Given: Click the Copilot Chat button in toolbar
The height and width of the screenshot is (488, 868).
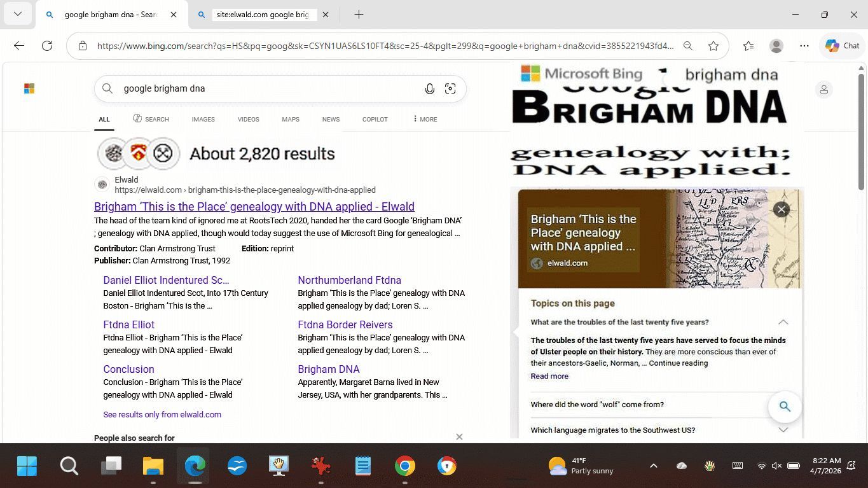Looking at the screenshot, I should 842,46.
